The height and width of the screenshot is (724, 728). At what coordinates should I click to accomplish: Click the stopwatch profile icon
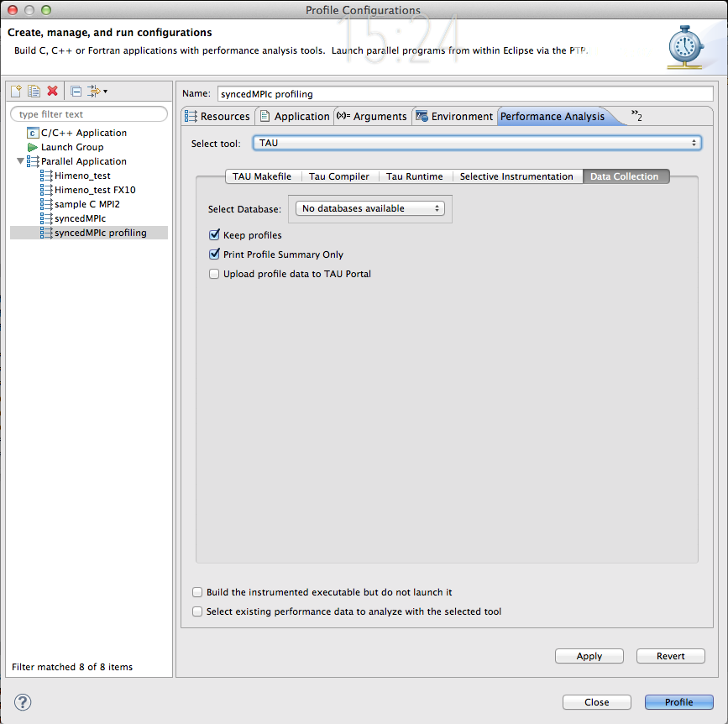tap(685, 47)
